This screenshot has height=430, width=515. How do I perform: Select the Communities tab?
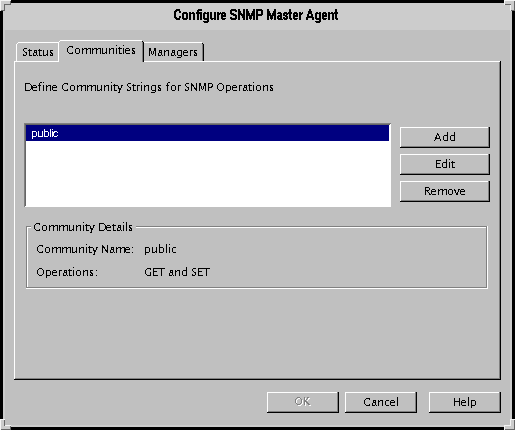pos(101,51)
